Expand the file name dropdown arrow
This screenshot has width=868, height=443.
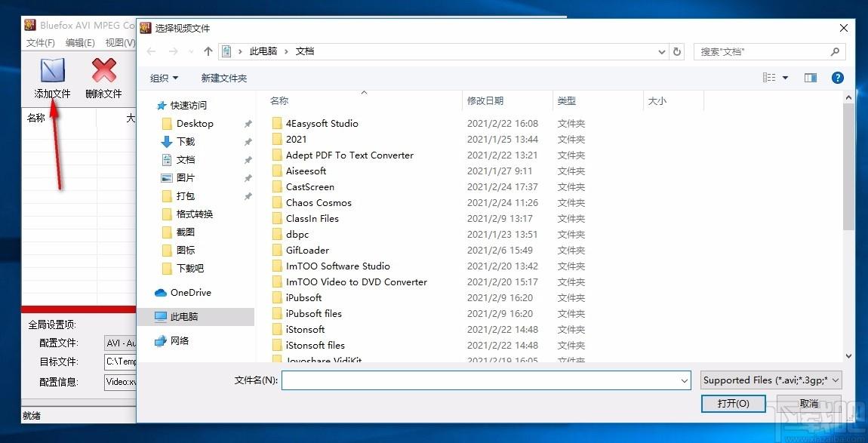tap(685, 380)
